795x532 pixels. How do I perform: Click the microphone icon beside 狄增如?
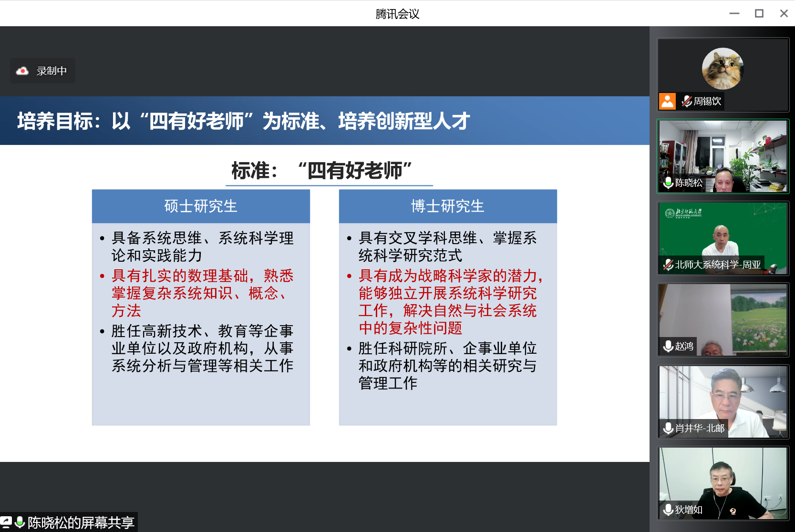click(668, 510)
